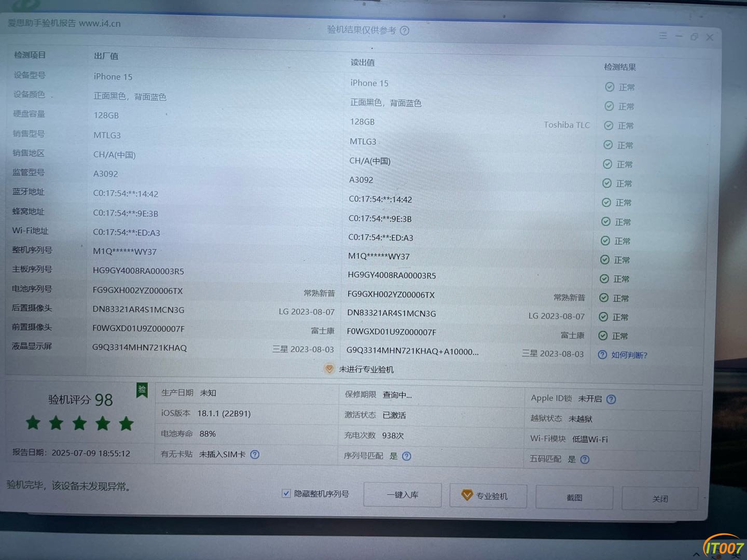Click the 越狱状态 未越狱 value
Screen dimensions: 747x560
(x=580, y=419)
